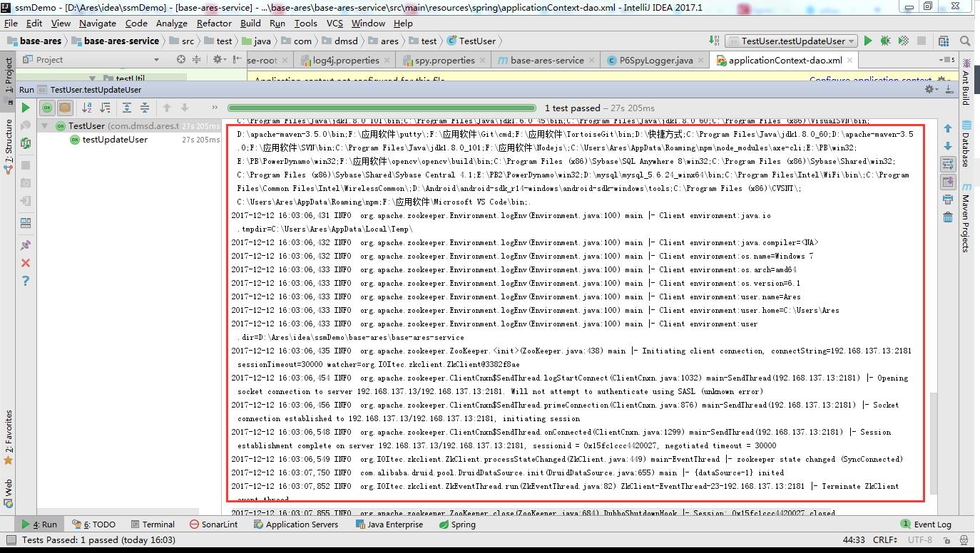The image size is (980, 553).
Task: Open Project Structure icon
Action: click(944, 41)
